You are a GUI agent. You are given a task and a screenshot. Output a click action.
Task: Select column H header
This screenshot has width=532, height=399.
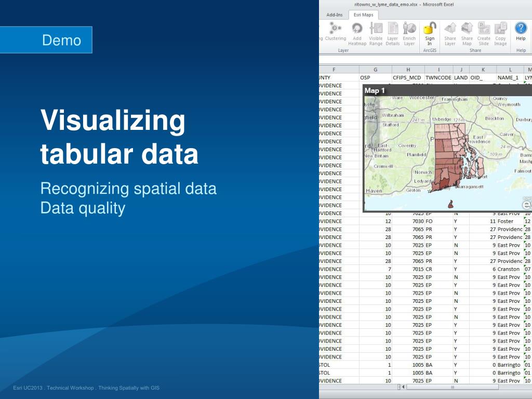(408, 70)
